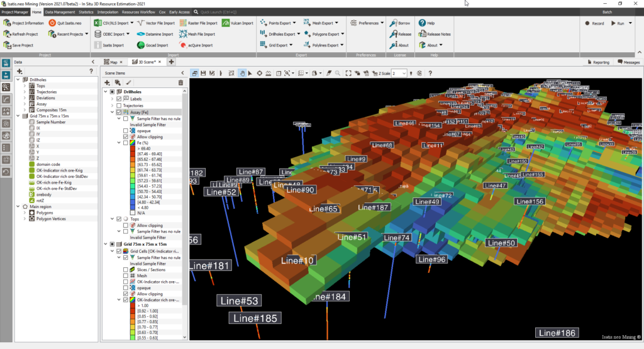The image size is (644, 349).
Task: Choose Gocad Import
Action: coord(152,45)
